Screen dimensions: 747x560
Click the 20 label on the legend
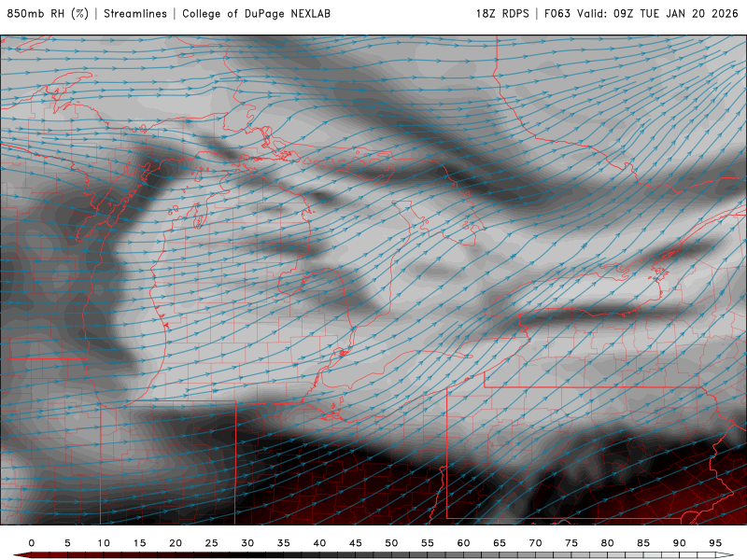(x=176, y=543)
